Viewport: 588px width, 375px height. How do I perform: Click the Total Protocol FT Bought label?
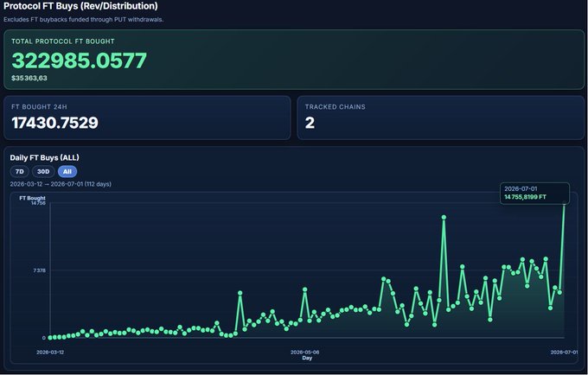point(62,41)
